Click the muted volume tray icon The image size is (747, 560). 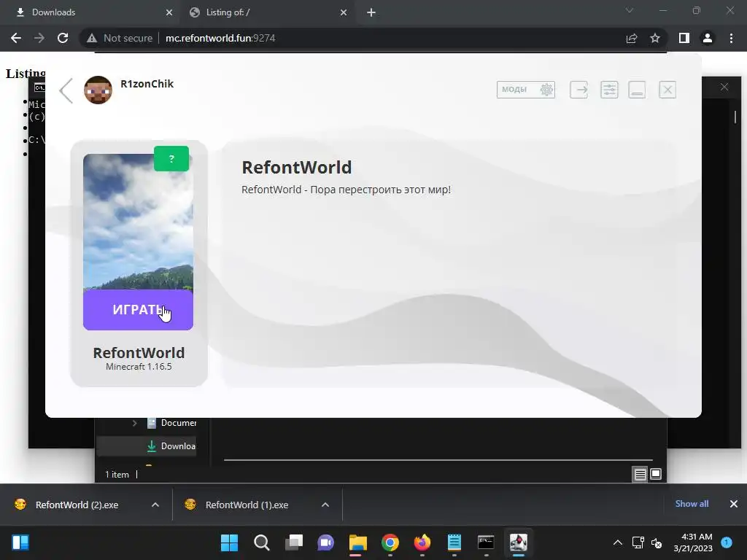click(x=657, y=542)
